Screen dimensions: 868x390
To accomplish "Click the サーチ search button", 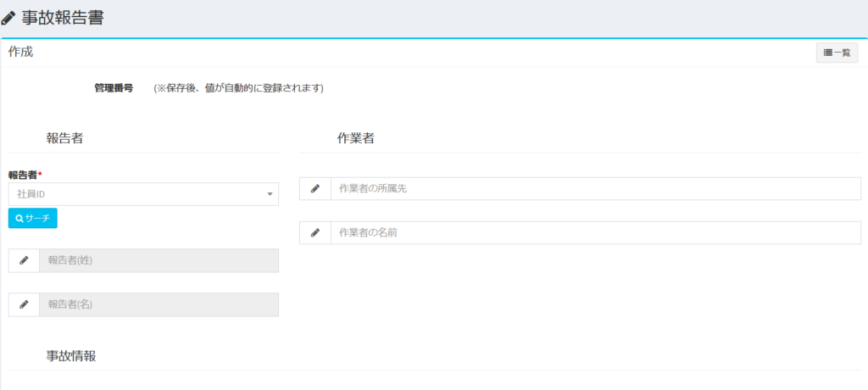I will coord(33,218).
